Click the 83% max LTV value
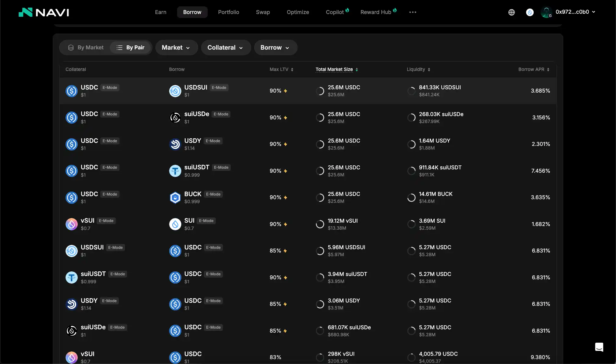 (275, 357)
